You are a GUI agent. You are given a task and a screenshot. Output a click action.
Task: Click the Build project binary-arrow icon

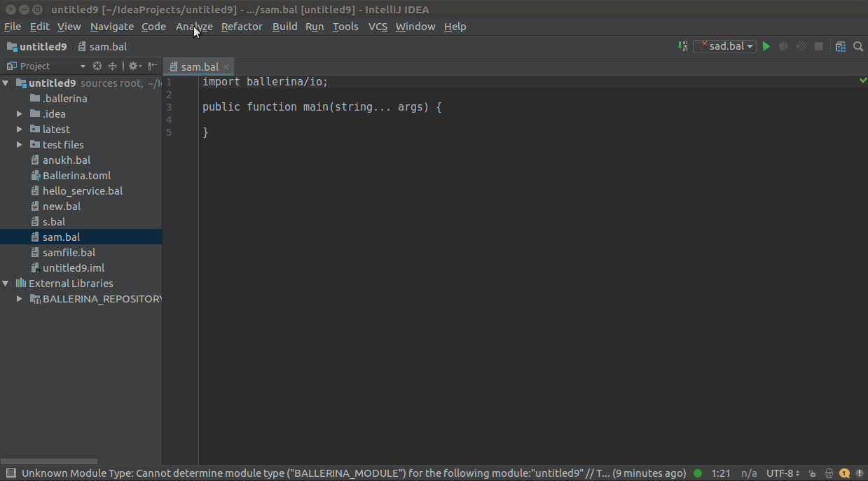click(x=683, y=46)
